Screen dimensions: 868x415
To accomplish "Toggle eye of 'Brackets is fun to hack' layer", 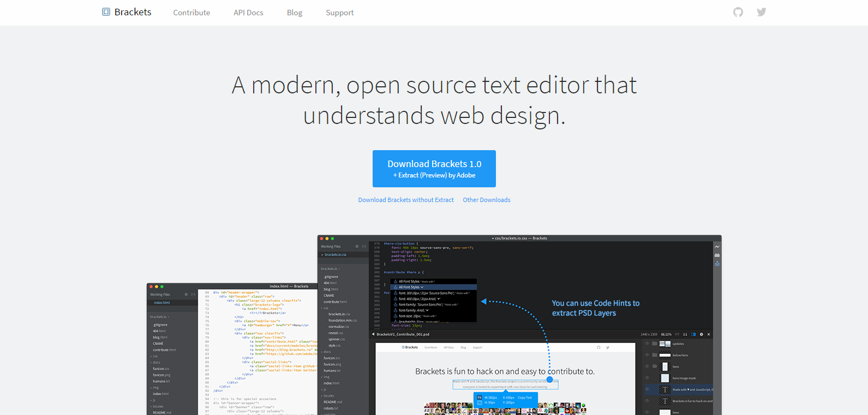I will [647, 401].
